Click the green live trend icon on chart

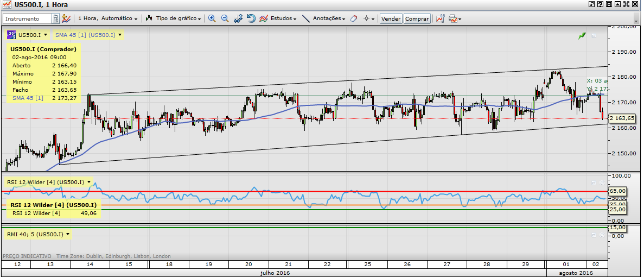coord(582,36)
